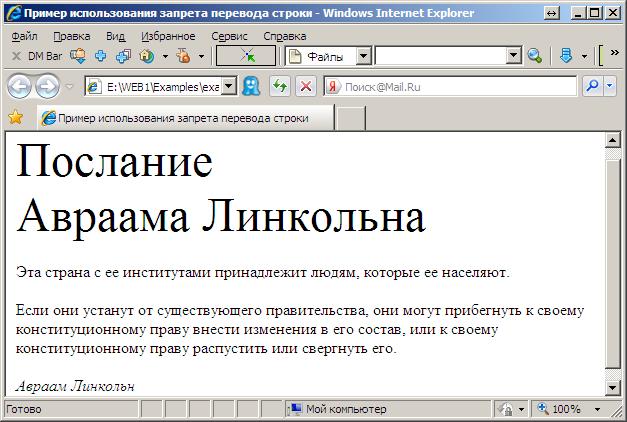Click the Яндекс Я search provider icon

tap(333, 86)
